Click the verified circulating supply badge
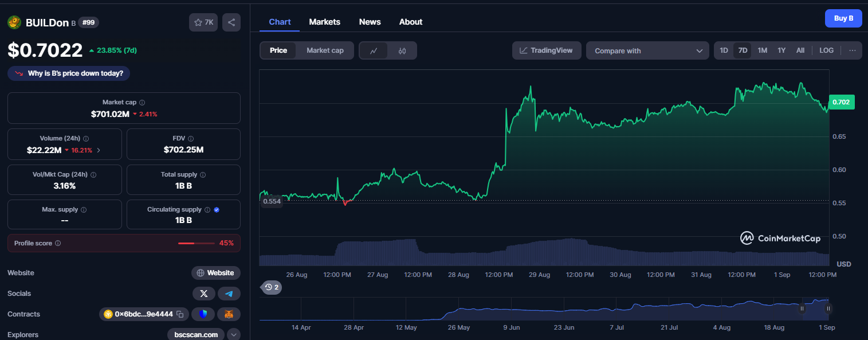 click(x=217, y=210)
